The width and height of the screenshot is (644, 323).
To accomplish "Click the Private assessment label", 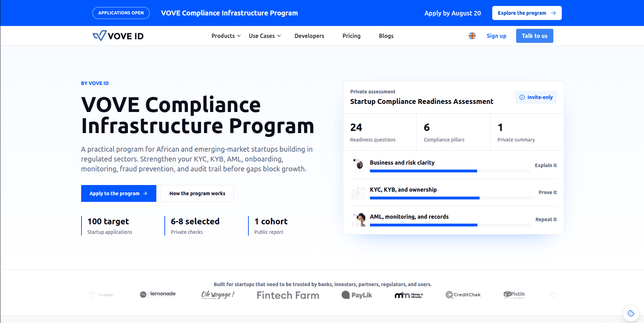I will click(373, 92).
